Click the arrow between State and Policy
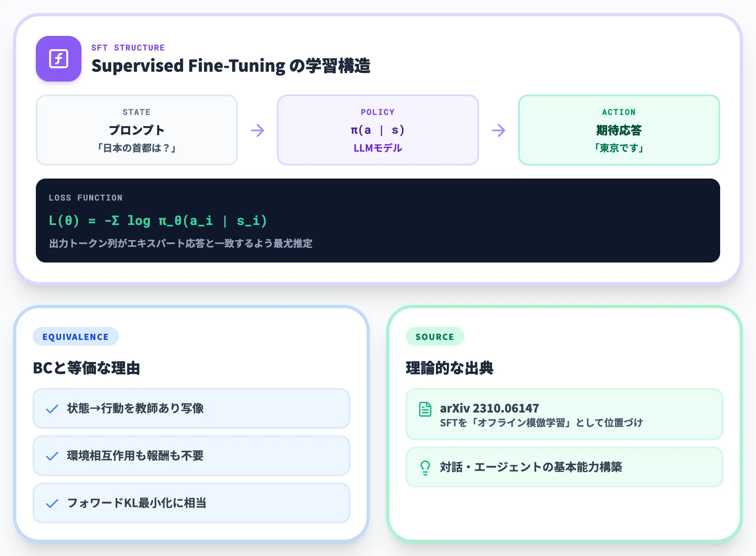The image size is (756, 556). [x=257, y=130]
